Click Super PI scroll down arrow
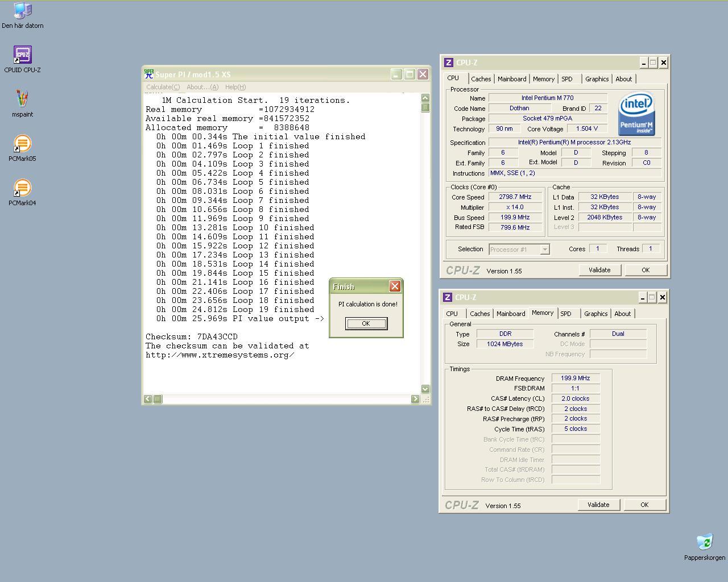 click(x=425, y=389)
